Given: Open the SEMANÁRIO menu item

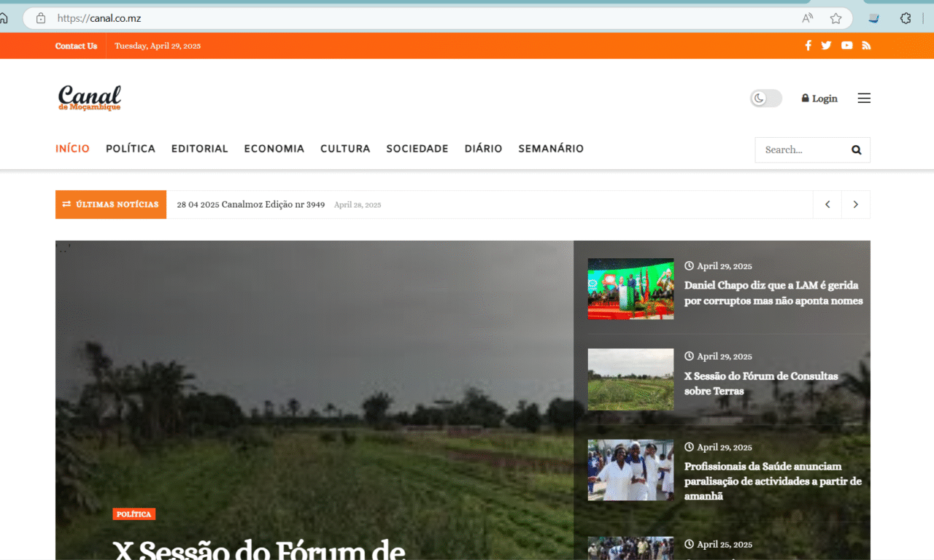Looking at the screenshot, I should 551,149.
